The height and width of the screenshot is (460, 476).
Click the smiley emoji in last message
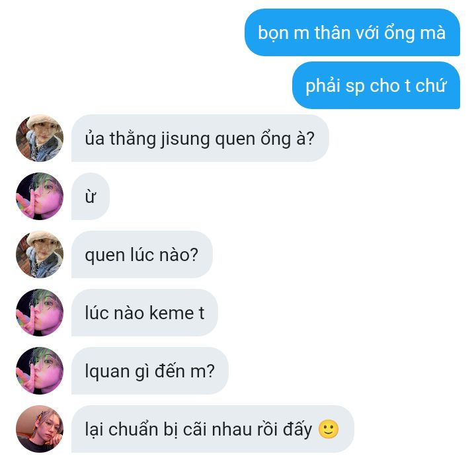(x=329, y=430)
